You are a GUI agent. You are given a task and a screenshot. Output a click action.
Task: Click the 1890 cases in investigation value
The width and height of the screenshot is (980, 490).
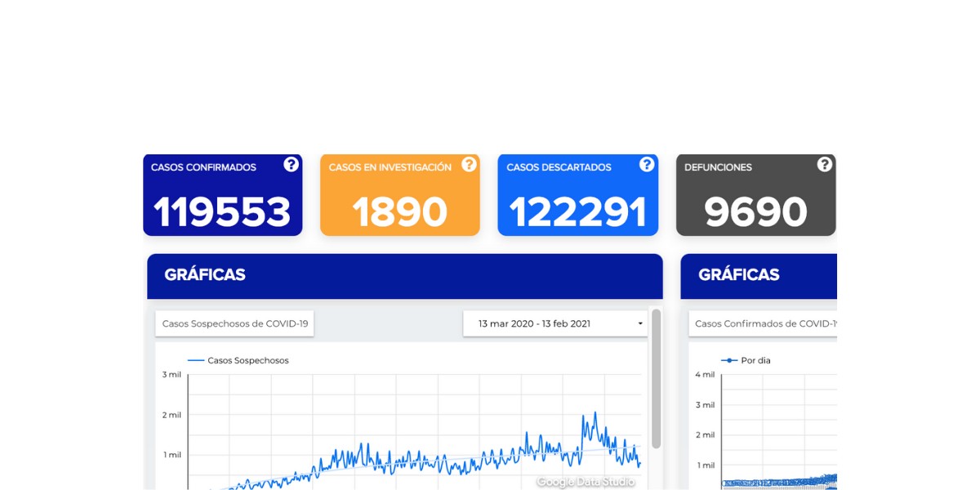pos(399,212)
